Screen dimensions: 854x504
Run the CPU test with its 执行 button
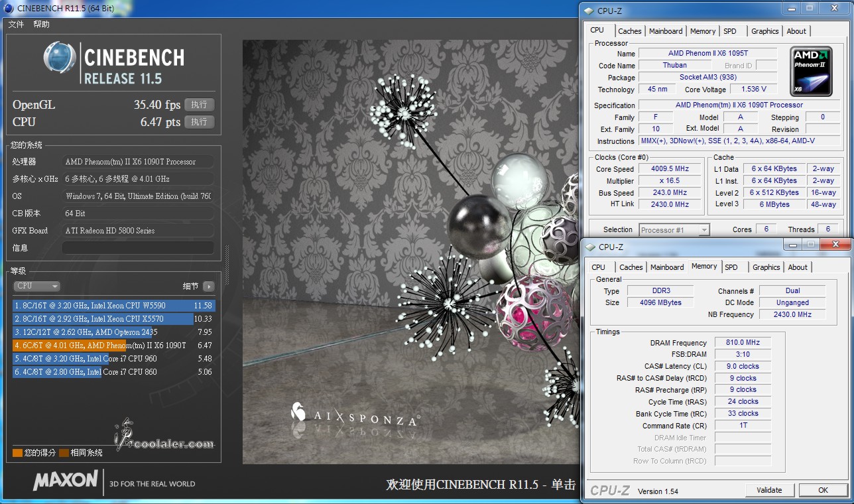199,121
